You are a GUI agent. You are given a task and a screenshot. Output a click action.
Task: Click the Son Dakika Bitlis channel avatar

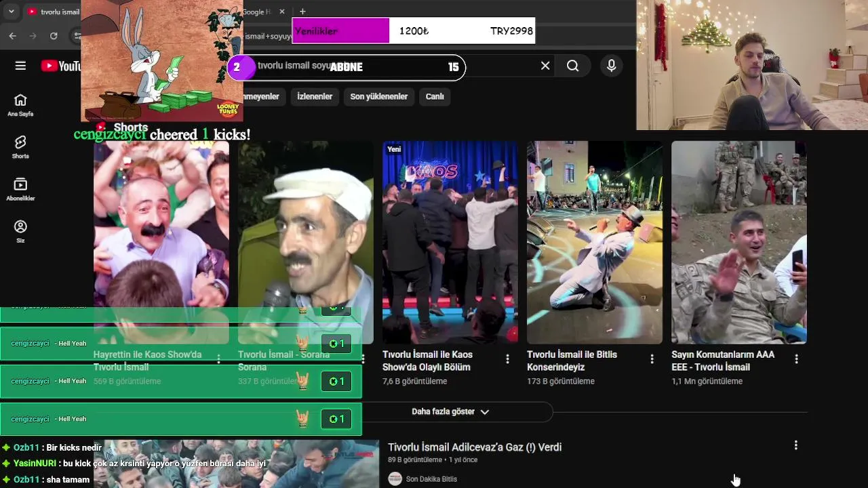(395, 479)
